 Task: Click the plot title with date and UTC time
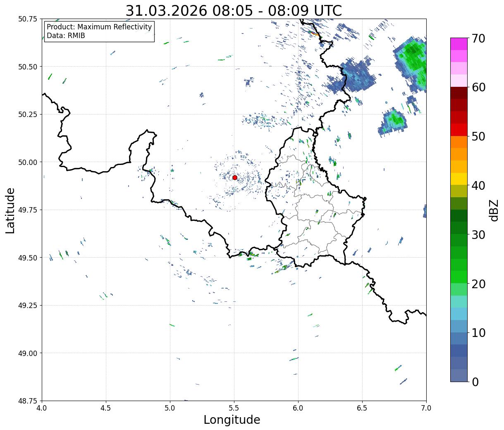[234, 10]
